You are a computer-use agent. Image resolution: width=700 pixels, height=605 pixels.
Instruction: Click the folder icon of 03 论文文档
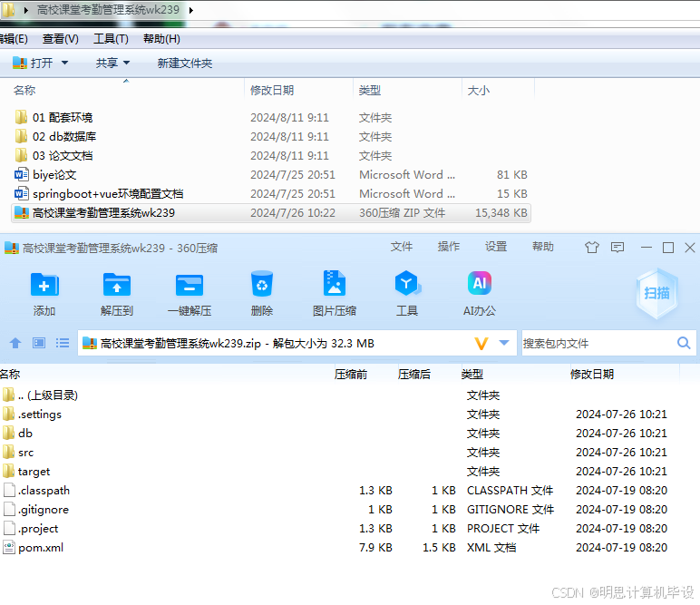(x=21, y=155)
